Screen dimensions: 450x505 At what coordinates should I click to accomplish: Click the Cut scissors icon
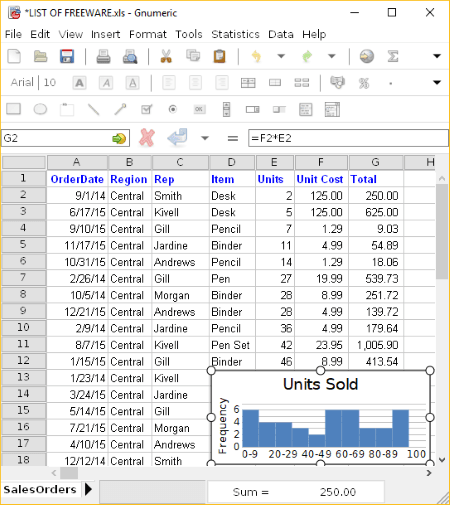(x=166, y=56)
